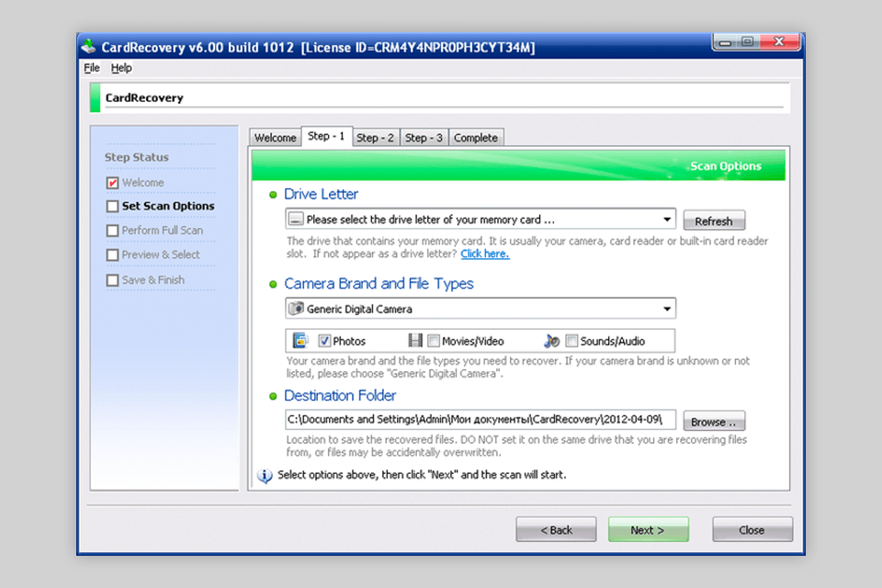Switch to the Step - 2 tab
Viewport: 882px width, 588px height.
click(375, 138)
